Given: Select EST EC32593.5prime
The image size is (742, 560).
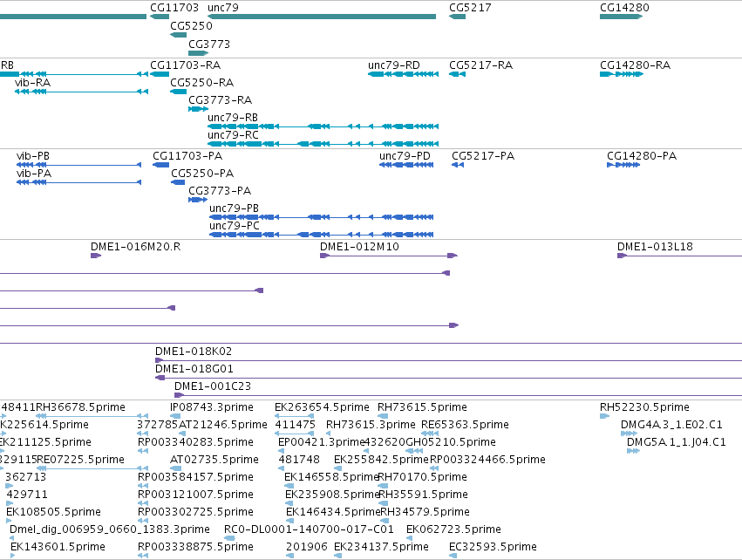Looking at the screenshot, I should (453, 557).
